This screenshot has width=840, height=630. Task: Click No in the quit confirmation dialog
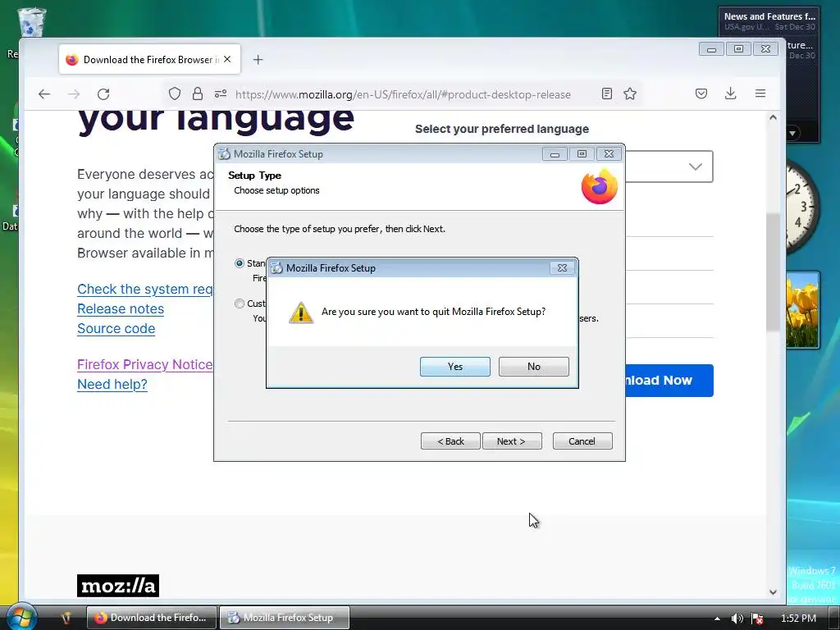(533, 367)
